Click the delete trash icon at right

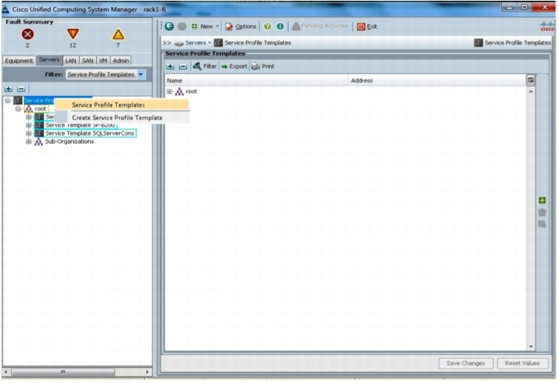(x=542, y=212)
